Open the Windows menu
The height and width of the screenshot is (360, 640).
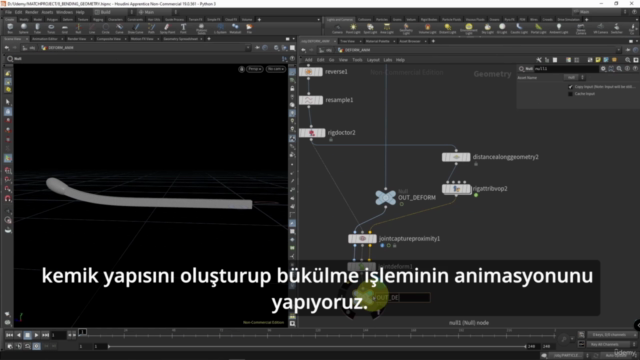click(x=64, y=12)
